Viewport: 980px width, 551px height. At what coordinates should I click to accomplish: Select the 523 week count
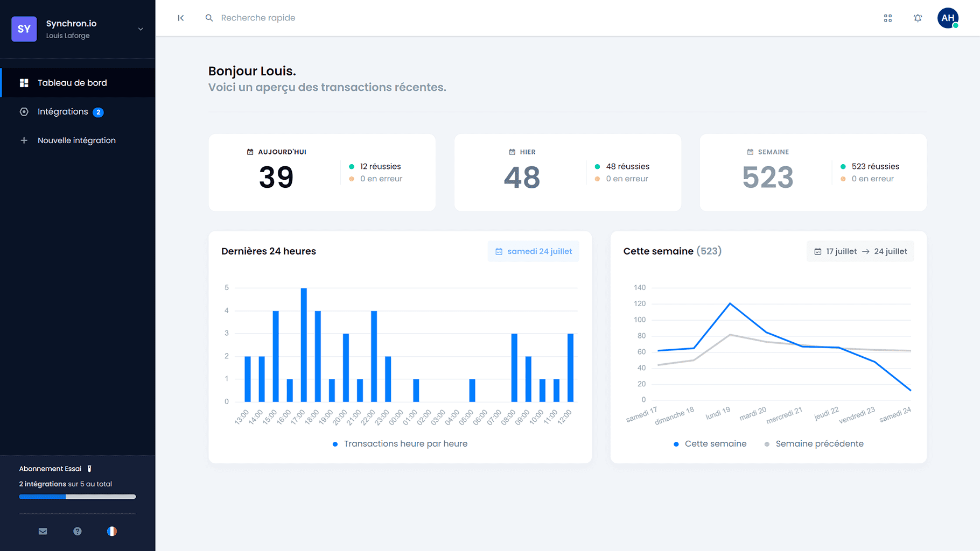[768, 178]
